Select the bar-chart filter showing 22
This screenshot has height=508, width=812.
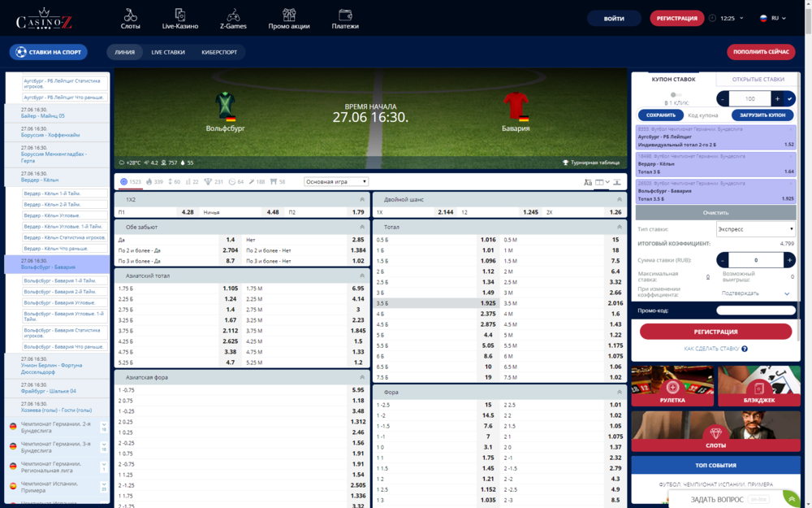tap(192, 182)
